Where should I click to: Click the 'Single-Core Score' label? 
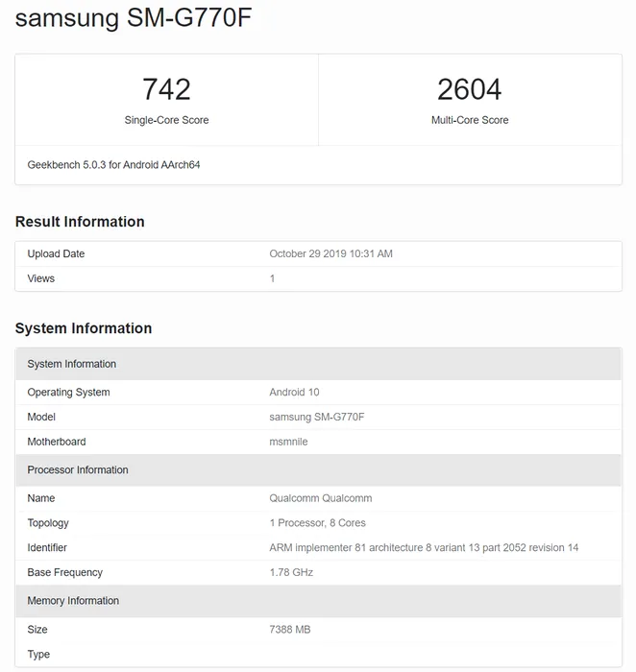point(166,120)
